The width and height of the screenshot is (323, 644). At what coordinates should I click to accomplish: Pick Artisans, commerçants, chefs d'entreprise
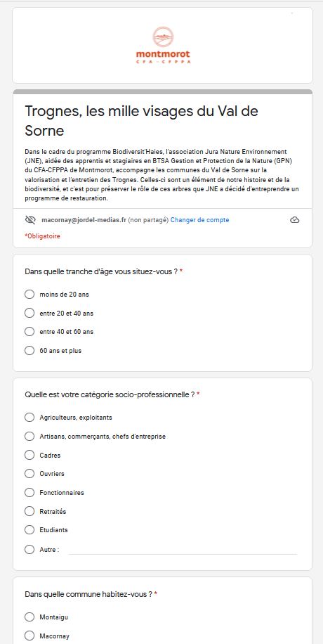(x=29, y=436)
